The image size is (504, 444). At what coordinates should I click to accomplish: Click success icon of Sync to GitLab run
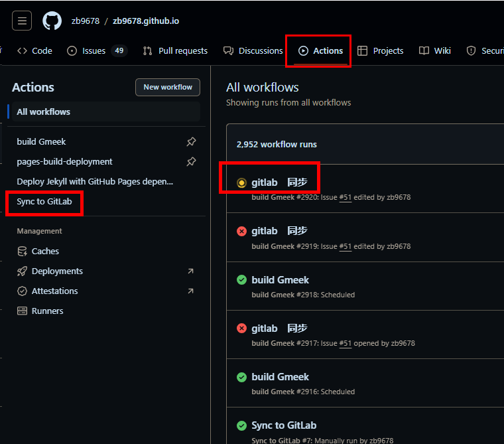point(241,425)
